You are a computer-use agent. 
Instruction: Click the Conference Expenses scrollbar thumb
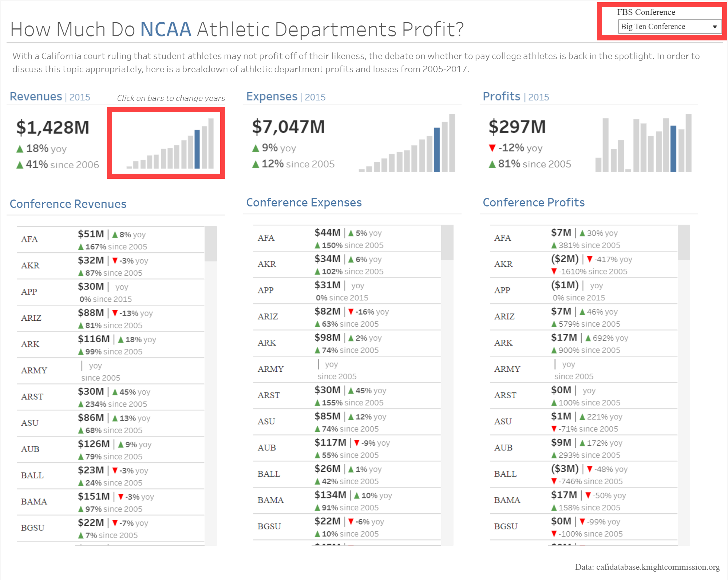(447, 242)
